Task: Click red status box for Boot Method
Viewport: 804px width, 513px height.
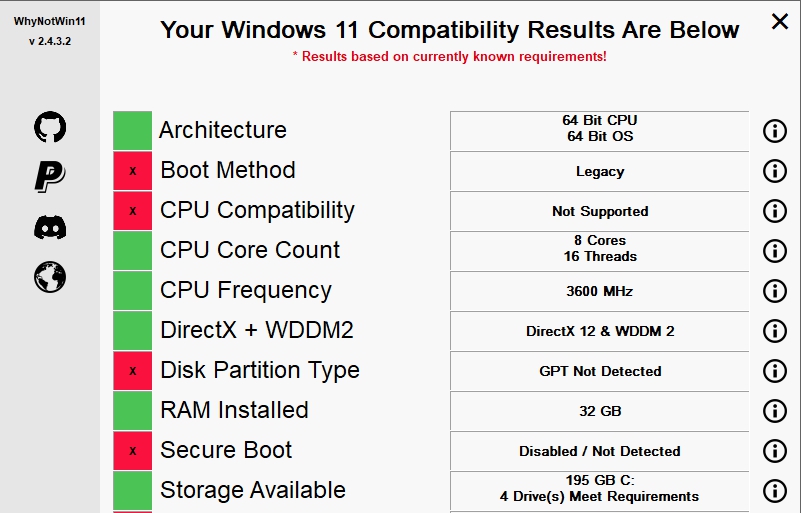Action: pyautogui.click(x=132, y=171)
